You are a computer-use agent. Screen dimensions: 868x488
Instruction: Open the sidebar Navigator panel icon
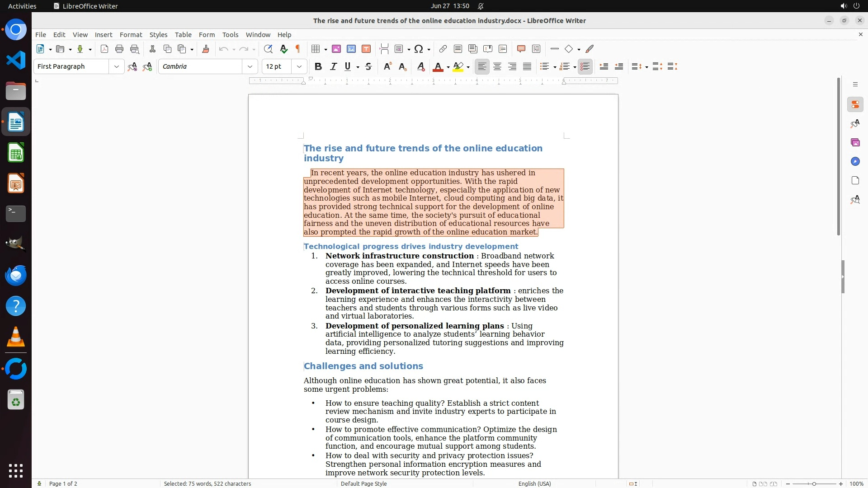click(855, 161)
